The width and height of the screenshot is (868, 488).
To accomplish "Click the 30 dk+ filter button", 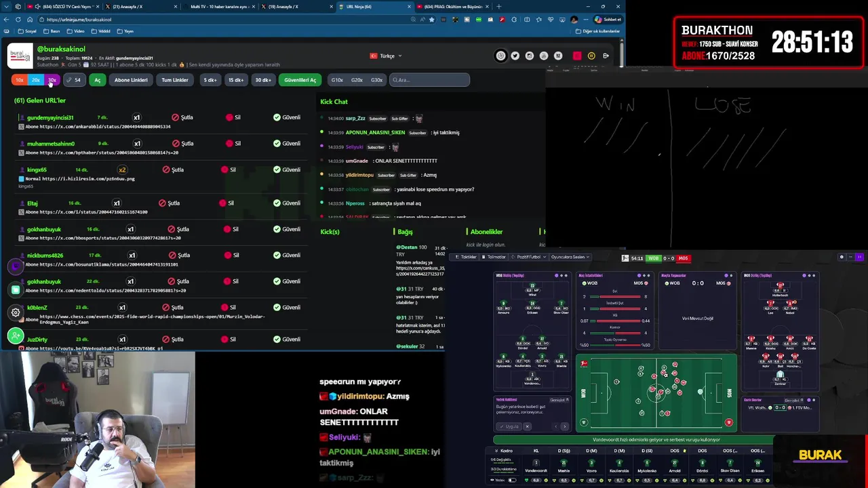I will 263,80.
